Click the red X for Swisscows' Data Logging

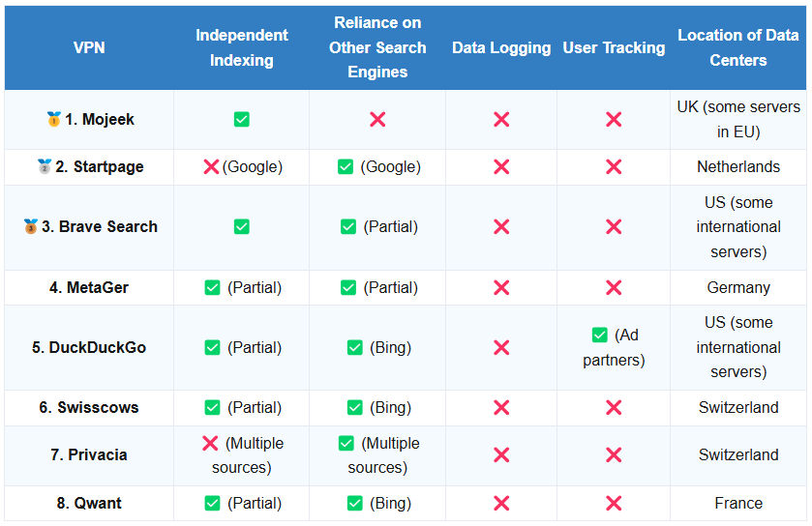click(501, 408)
